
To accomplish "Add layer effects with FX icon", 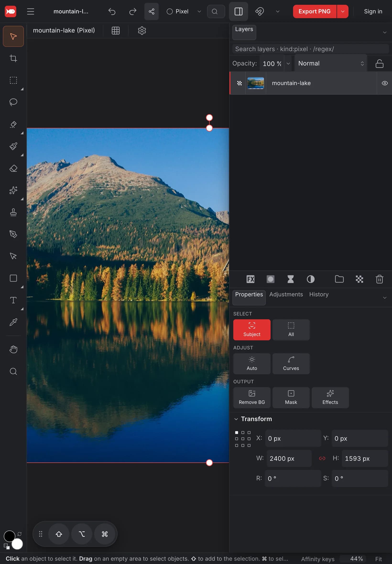I will click(x=250, y=279).
